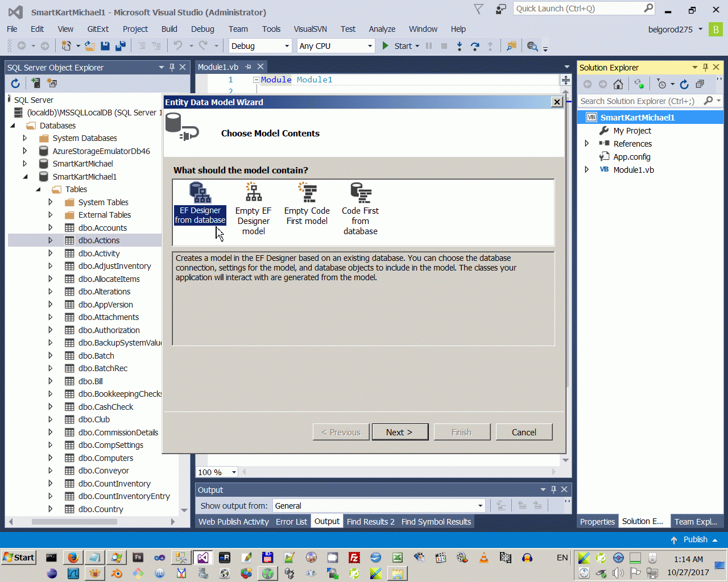Click Home icon in Solution Explorer
Screen dimensions: 728x582
pyautogui.click(x=618, y=84)
